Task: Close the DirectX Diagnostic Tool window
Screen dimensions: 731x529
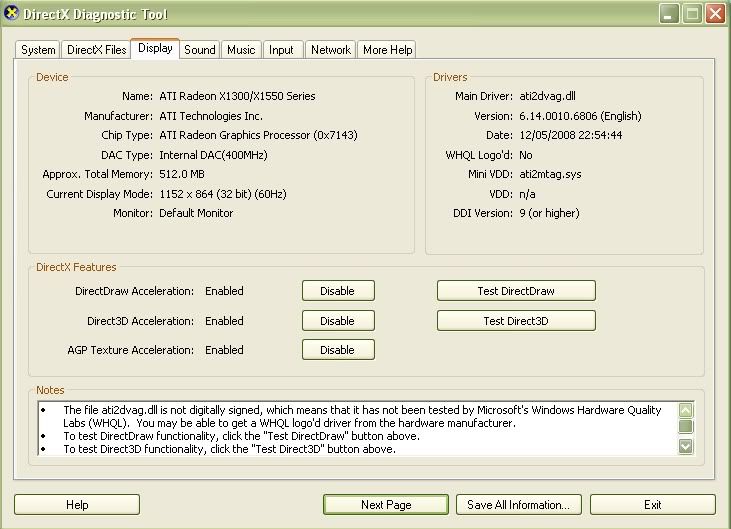Action: pos(716,14)
